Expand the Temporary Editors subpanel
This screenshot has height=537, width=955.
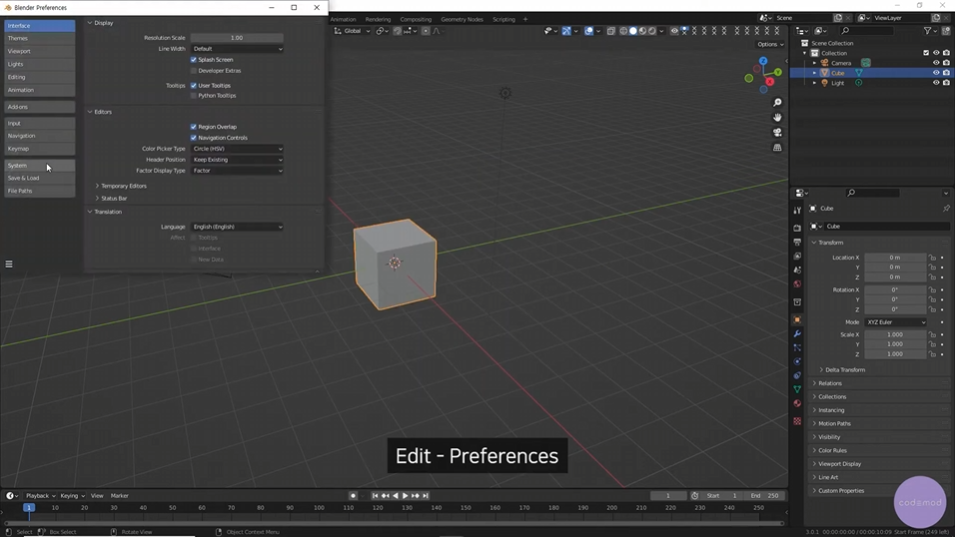click(122, 186)
